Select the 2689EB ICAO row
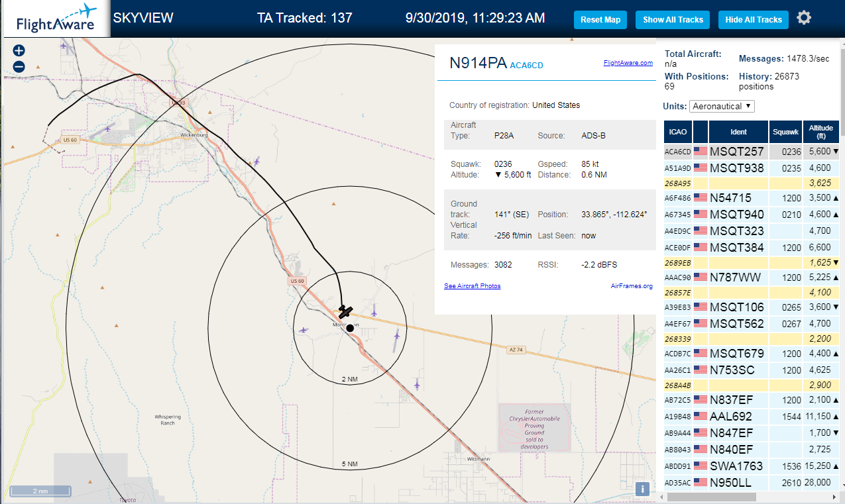The height and width of the screenshot is (504, 845). [x=752, y=262]
